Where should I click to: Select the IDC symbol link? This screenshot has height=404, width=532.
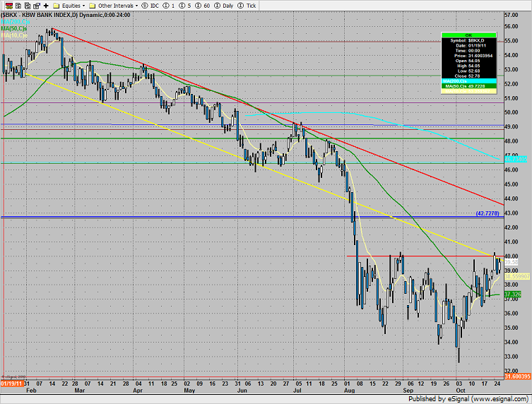tap(155, 6)
